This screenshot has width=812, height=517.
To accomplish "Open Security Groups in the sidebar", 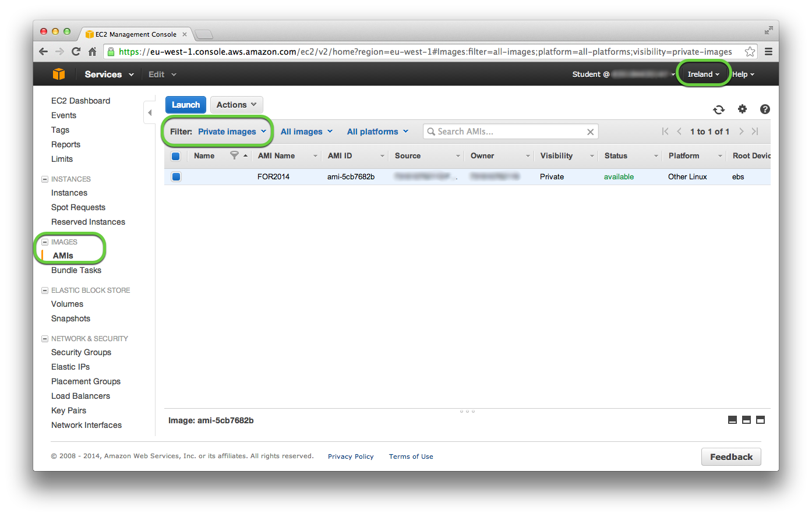I will (x=81, y=352).
